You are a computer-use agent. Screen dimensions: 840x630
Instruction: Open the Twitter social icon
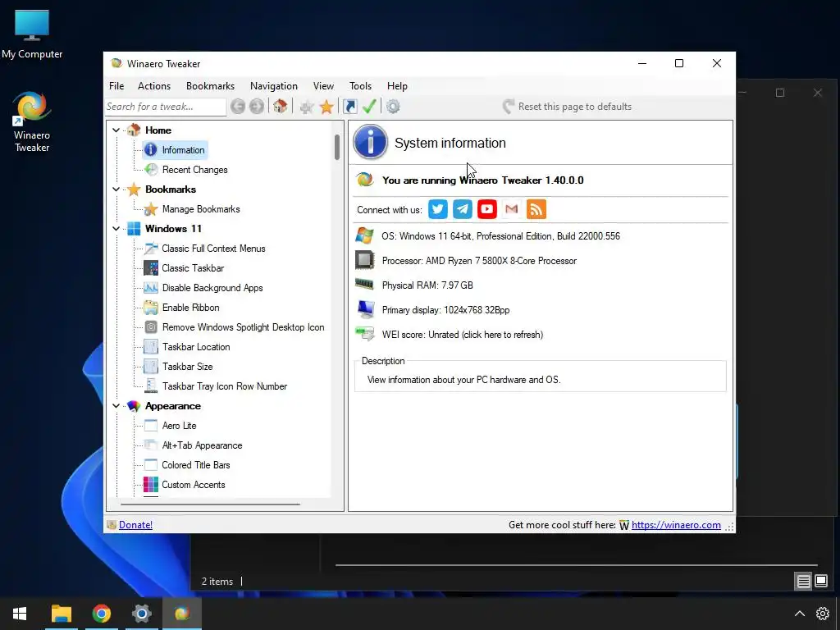438,209
